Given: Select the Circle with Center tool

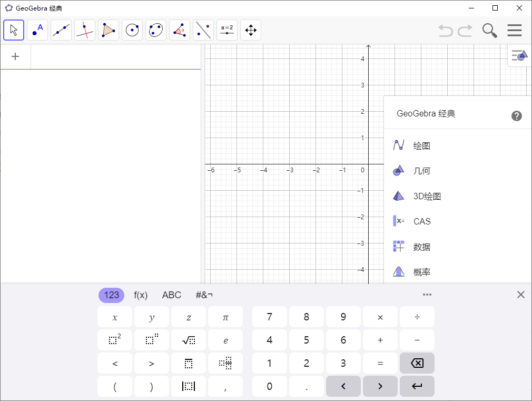Looking at the screenshot, I should pos(132,30).
